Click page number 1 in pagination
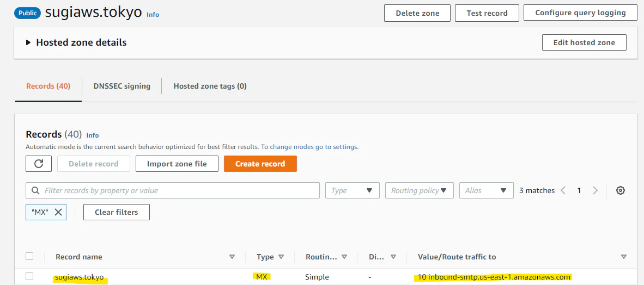 point(579,190)
